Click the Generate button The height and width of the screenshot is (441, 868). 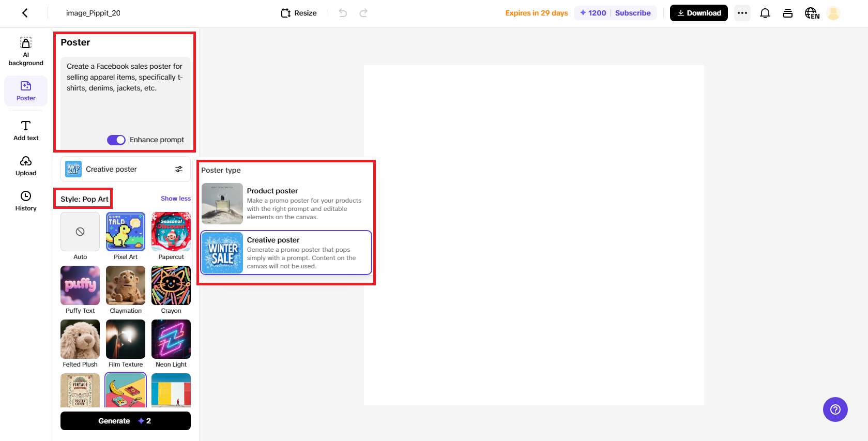126,421
